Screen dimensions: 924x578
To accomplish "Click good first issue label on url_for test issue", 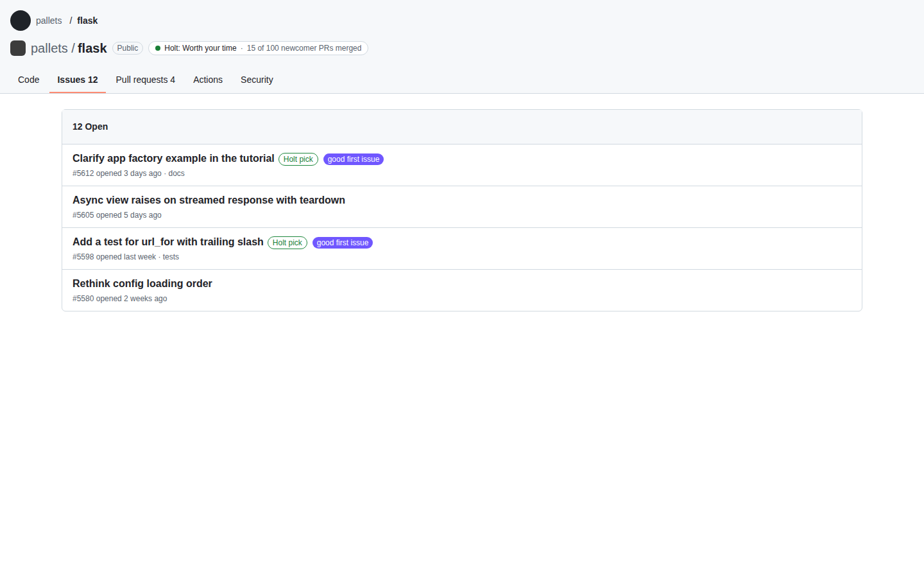I will point(343,243).
